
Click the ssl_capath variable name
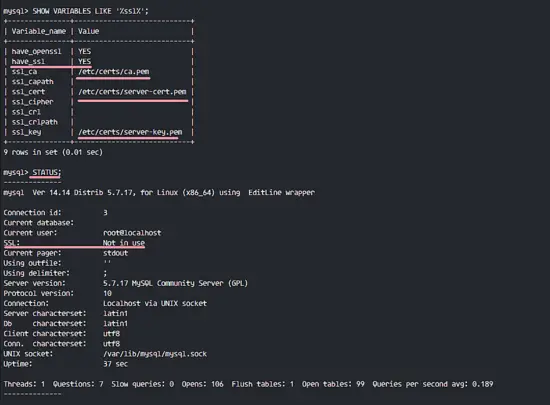pos(33,82)
